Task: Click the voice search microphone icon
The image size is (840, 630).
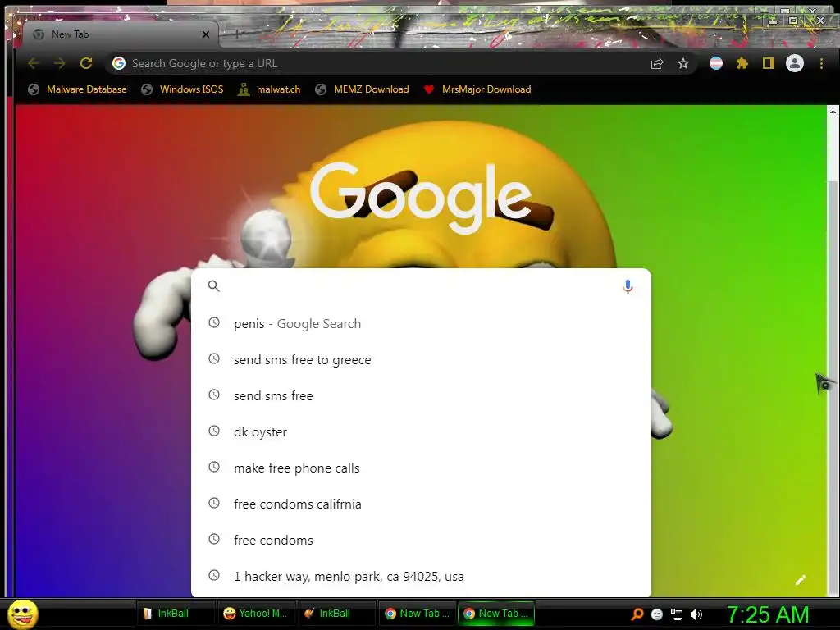Action: pyautogui.click(x=628, y=286)
